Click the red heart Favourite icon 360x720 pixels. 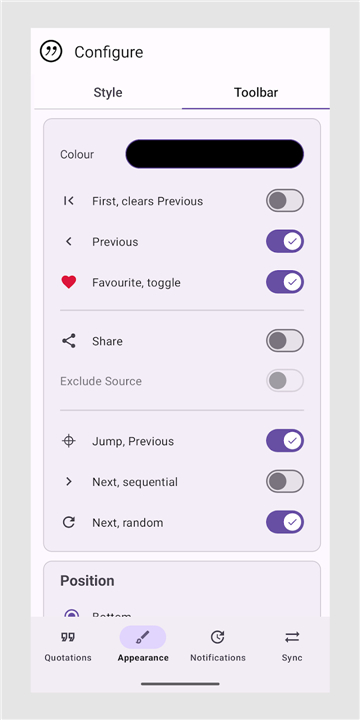point(69,282)
